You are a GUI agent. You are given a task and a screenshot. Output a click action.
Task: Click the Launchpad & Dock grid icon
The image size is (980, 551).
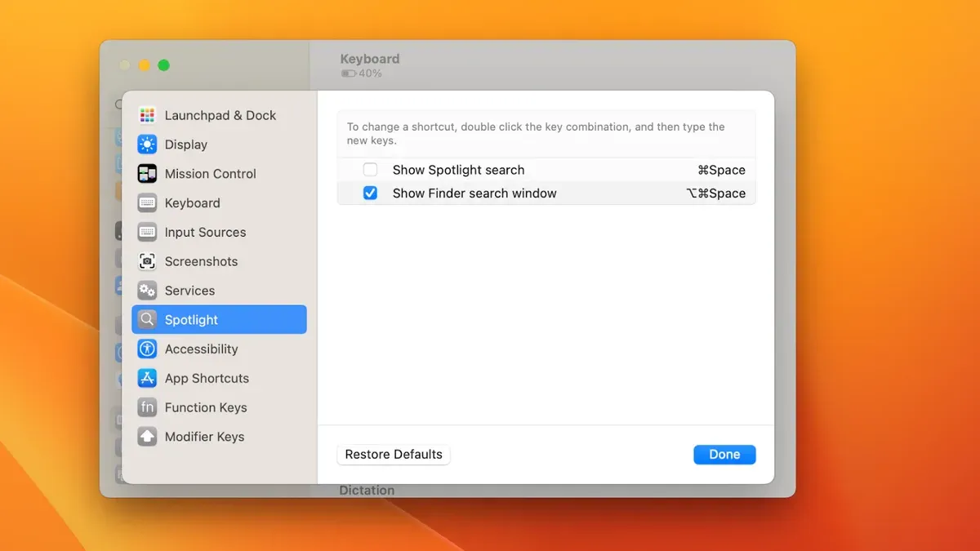147,115
